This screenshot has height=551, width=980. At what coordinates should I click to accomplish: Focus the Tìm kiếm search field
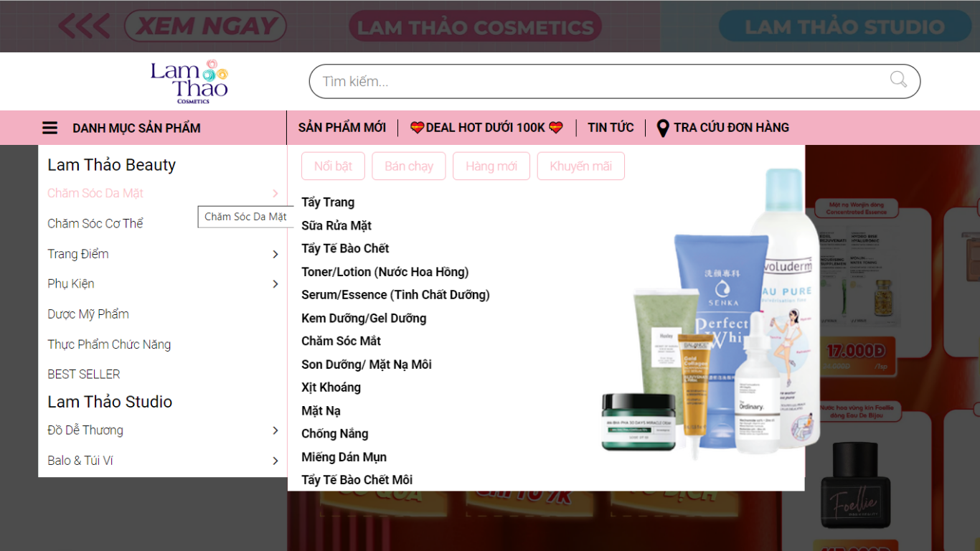pos(614,81)
